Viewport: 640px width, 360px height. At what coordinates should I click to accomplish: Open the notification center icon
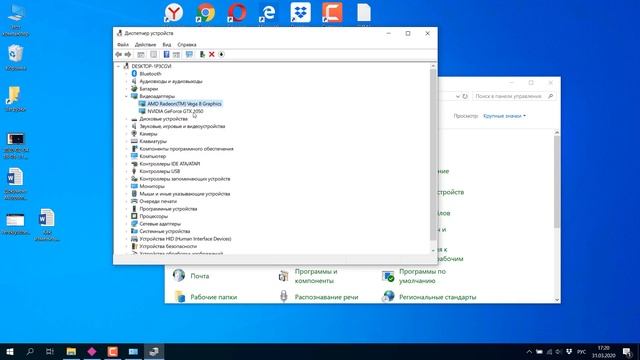628,352
